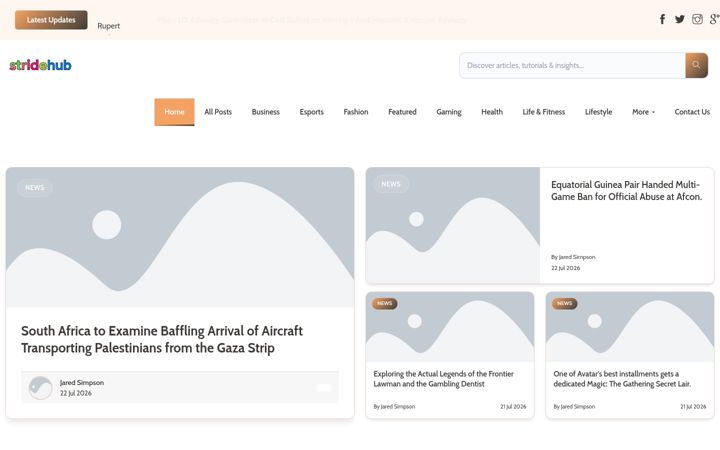Open the Fashion category
Image resolution: width=720 pixels, height=450 pixels.
pos(356,112)
